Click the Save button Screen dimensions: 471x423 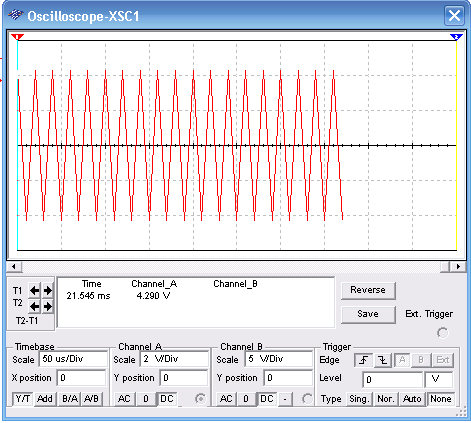[x=368, y=314]
